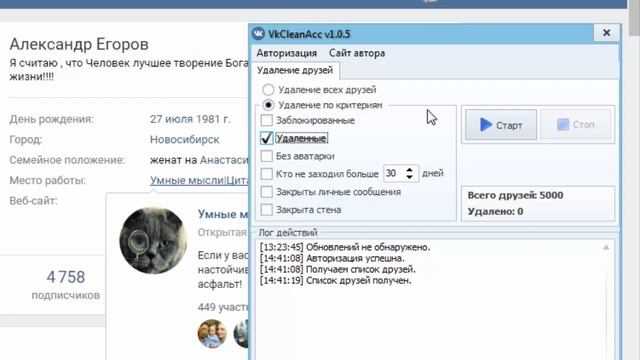Open 4 758 подписчиков counter on profile
The image size is (640, 360).
pyautogui.click(x=66, y=284)
